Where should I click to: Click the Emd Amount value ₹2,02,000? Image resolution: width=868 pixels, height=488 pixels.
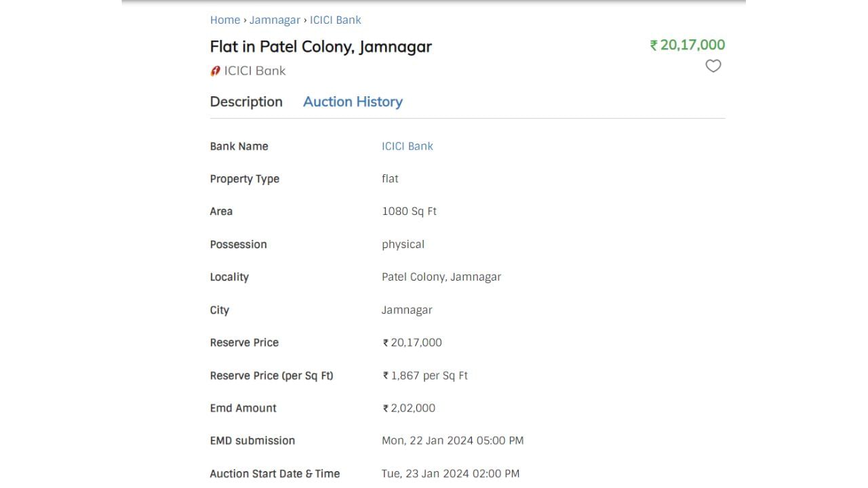409,408
